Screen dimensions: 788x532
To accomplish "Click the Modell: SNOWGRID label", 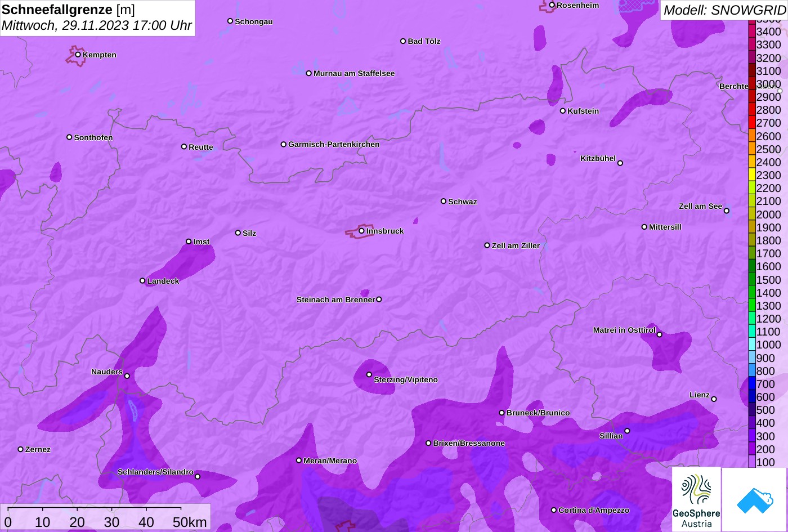I will pyautogui.click(x=724, y=10).
